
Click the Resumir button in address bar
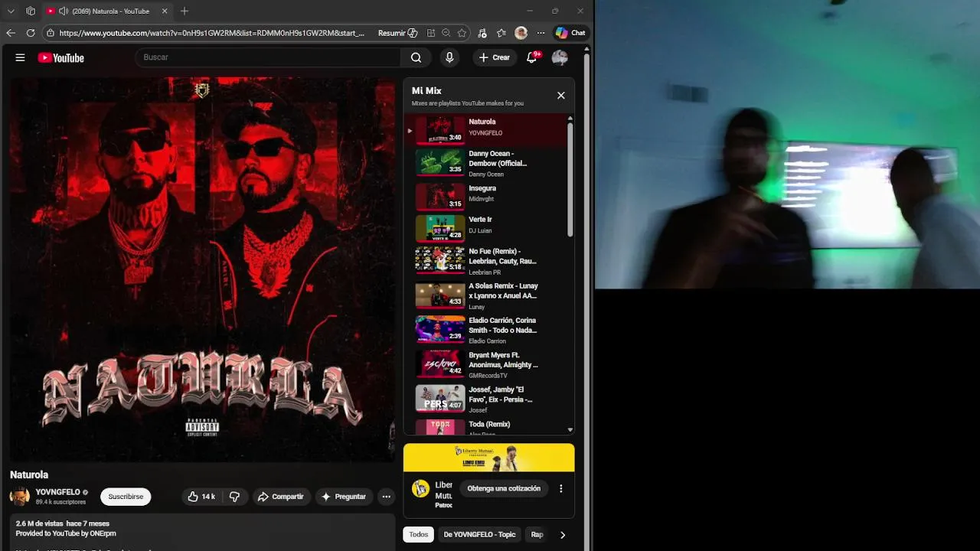click(397, 33)
